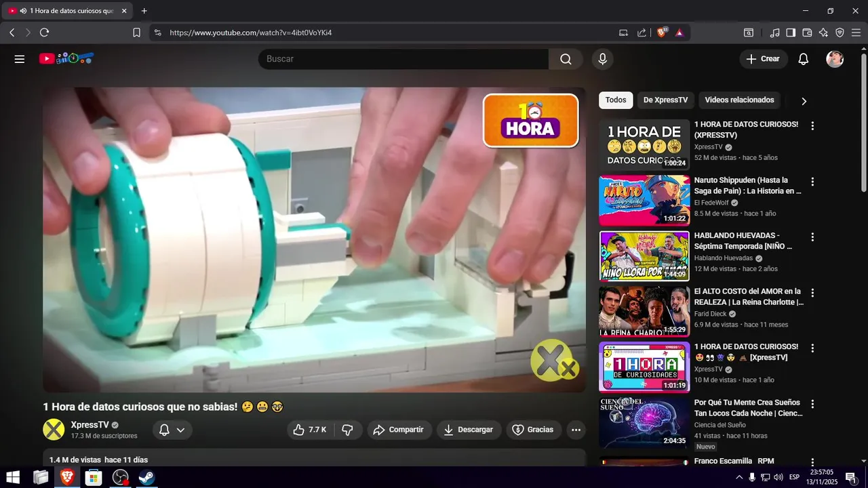
Task: Open the new tab plus button
Action: coord(144,11)
